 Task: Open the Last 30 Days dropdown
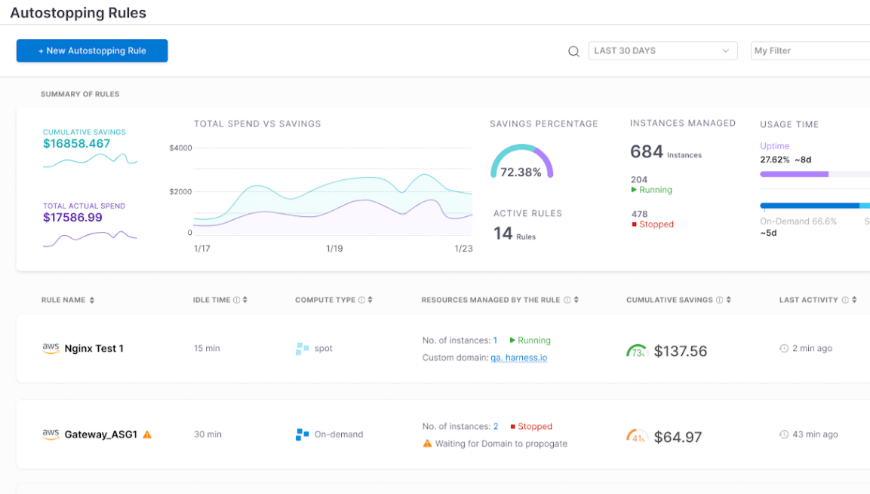tap(662, 51)
